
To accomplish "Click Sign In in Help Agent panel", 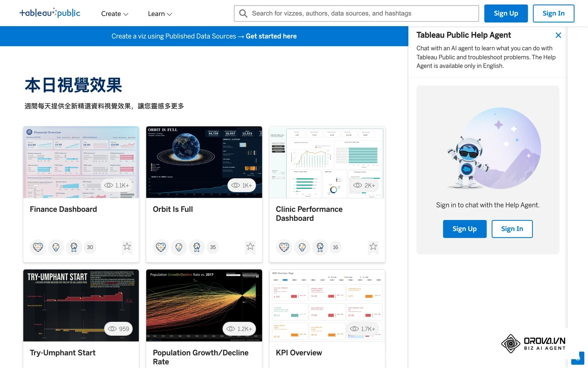I will point(512,229).
